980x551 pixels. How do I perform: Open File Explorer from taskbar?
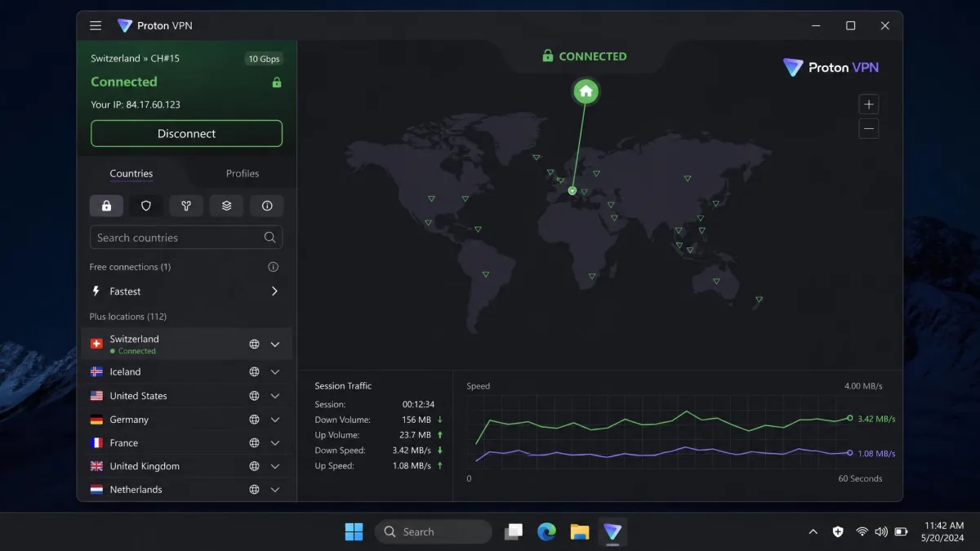580,531
